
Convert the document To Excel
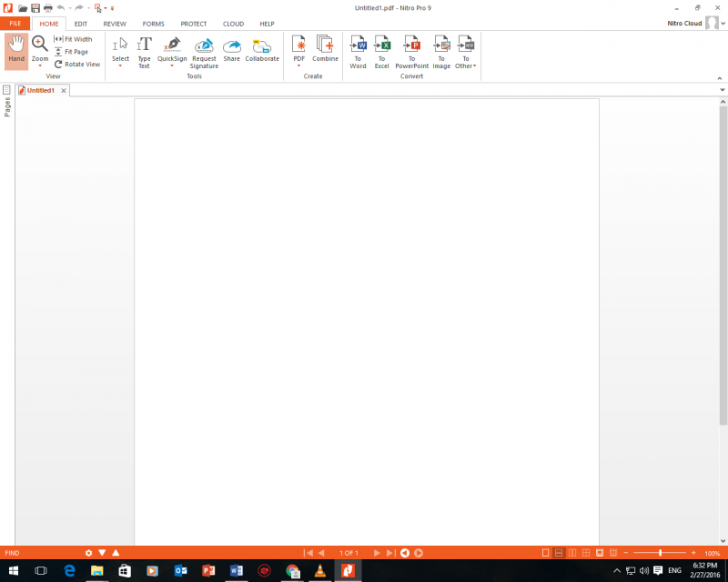(381, 52)
